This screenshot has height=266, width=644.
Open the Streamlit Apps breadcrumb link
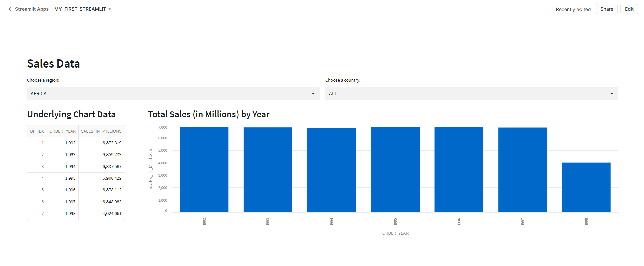(32, 9)
